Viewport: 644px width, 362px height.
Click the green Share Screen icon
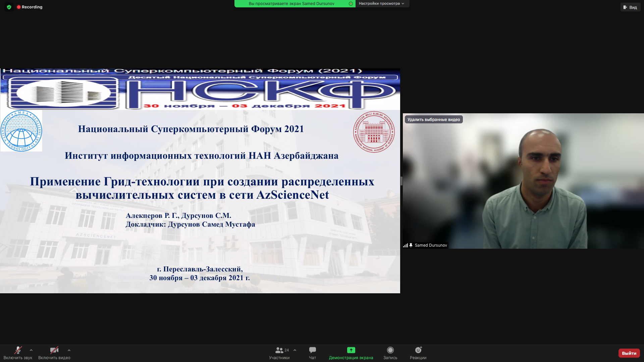click(x=351, y=350)
